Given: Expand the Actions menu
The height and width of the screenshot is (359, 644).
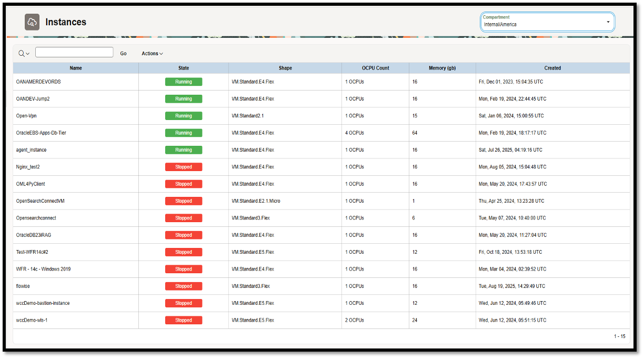Looking at the screenshot, I should (x=152, y=53).
